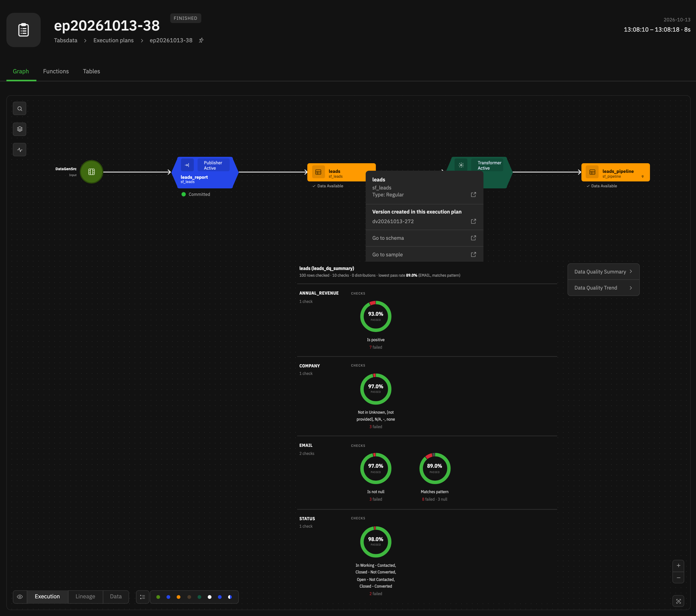696x616 pixels.
Task: Switch to Data view mode
Action: 116,597
